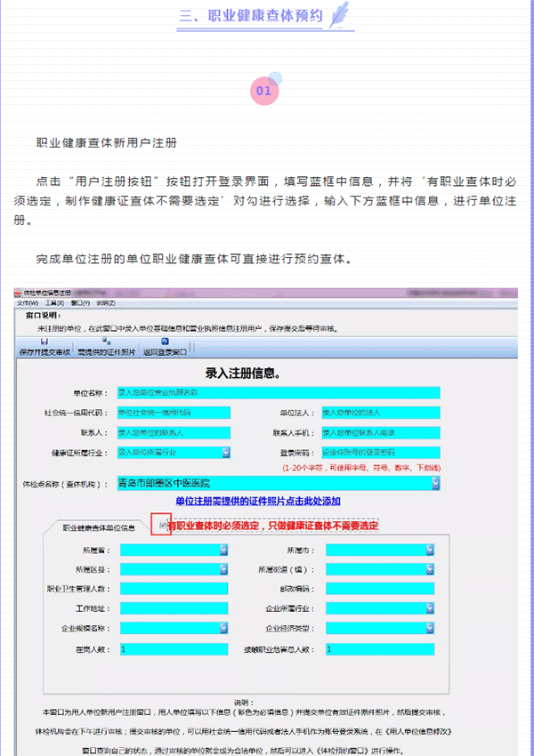Screen dimensions: 534x756
Task: Click the text 职业健康查体新用户注册
Action: pyautogui.click(x=107, y=142)
